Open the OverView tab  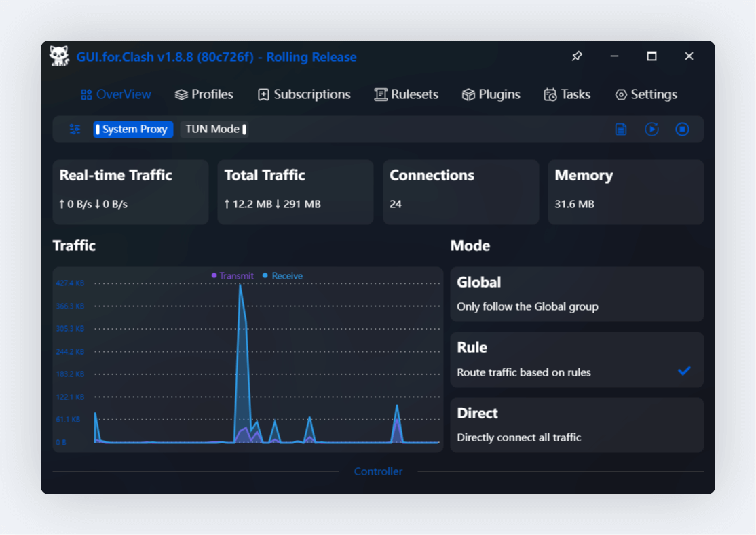tap(116, 94)
